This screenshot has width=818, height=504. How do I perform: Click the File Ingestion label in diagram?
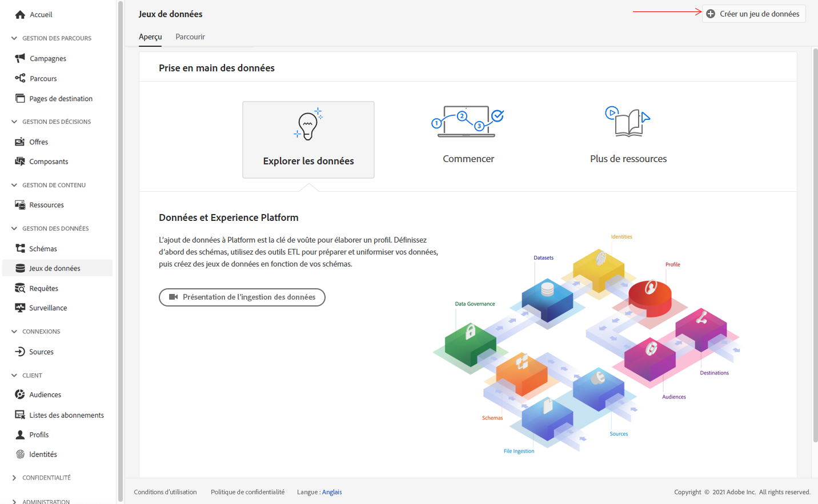pyautogui.click(x=519, y=451)
